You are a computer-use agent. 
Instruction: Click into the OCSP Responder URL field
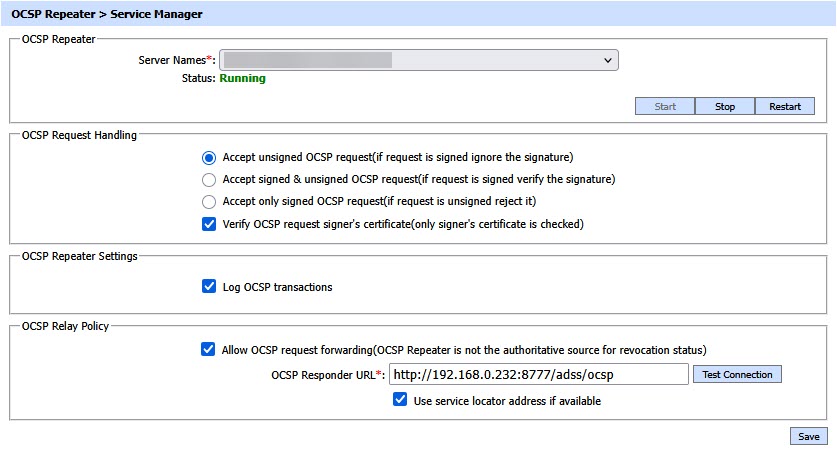pos(538,375)
